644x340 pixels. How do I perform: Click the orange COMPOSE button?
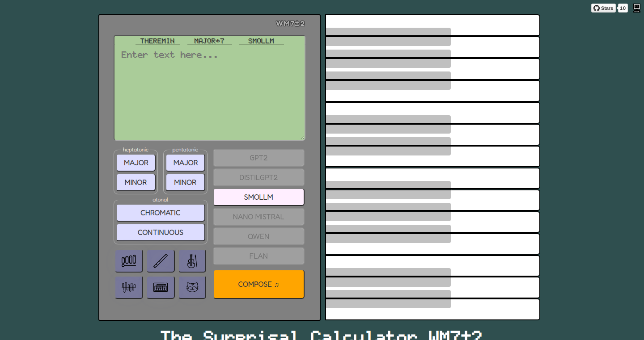pyautogui.click(x=258, y=284)
